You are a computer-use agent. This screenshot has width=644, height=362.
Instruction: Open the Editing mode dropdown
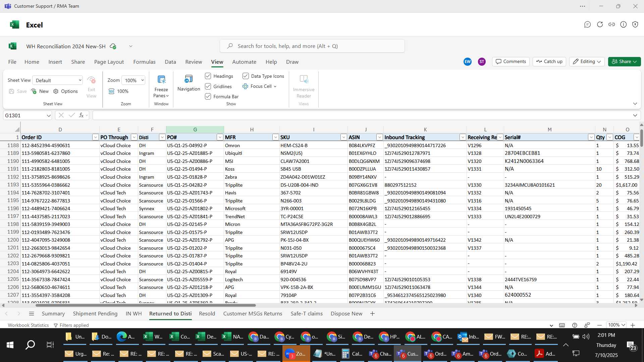(x=587, y=62)
